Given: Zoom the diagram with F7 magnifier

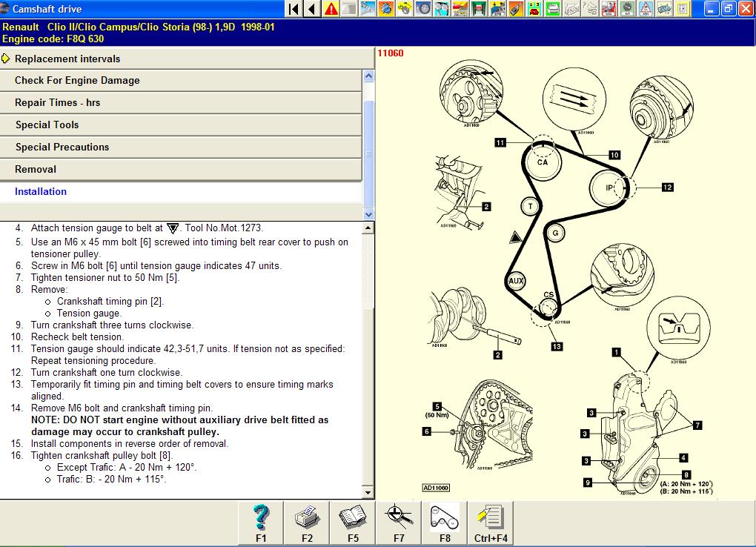Looking at the screenshot, I should [399, 523].
